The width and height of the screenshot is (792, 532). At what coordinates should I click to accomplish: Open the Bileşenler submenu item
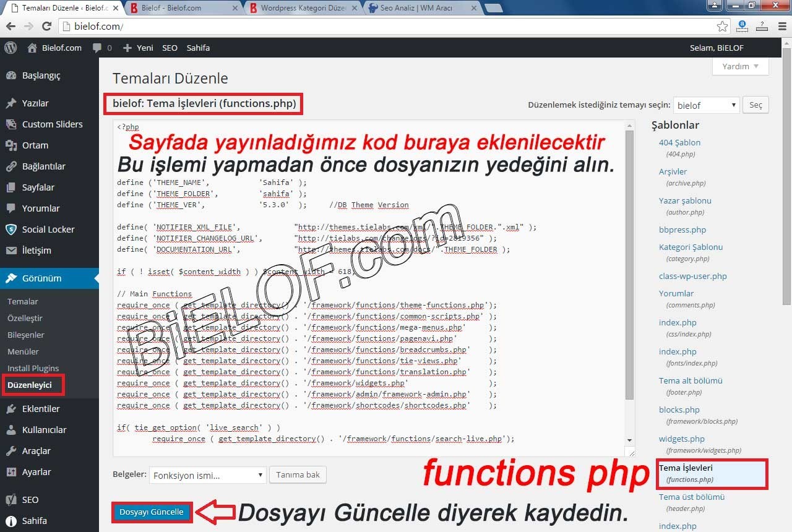coord(26,335)
